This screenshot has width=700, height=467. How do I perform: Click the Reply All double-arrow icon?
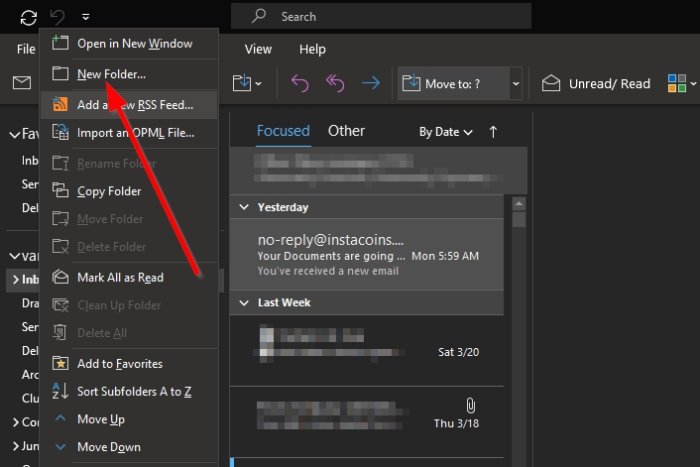tap(335, 83)
